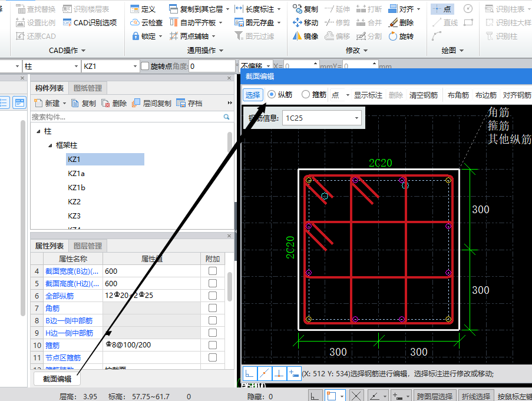Open the KZ1 component dropdown

(135, 66)
